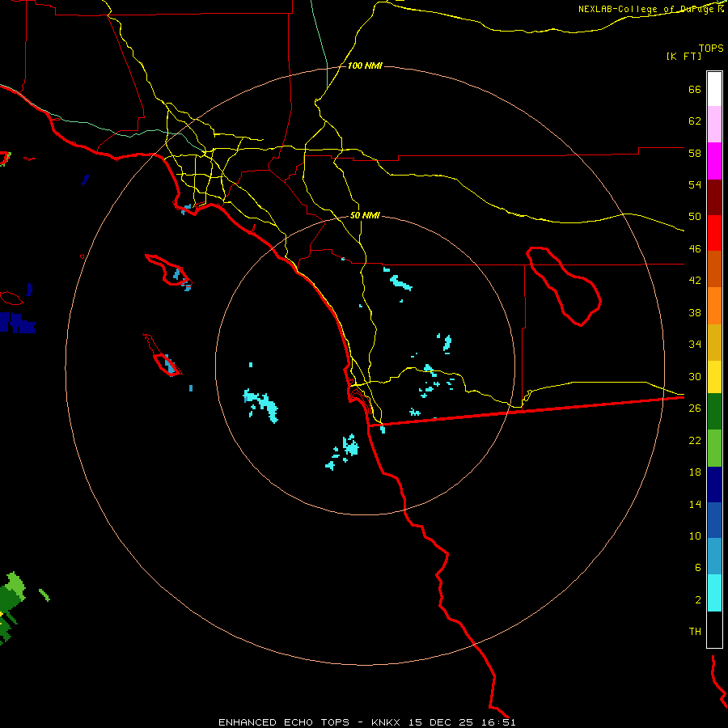Click the "50 NMI" range ring label
This screenshot has height=728, width=728.
pyautogui.click(x=365, y=215)
